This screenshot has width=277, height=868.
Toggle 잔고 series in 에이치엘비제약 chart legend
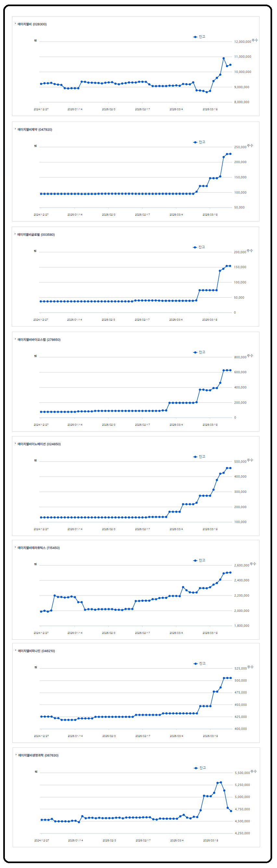[x=199, y=142]
